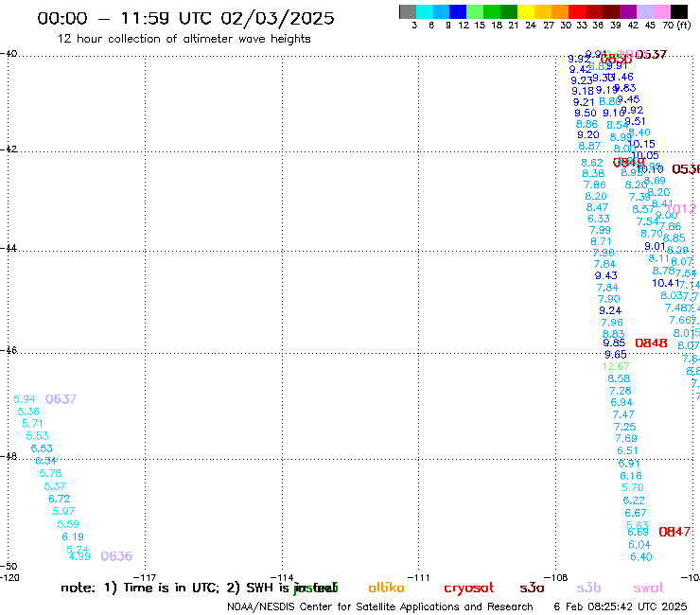Viewport: 700px width, 615px height.
Task: Select the 5.36 wave height value
Action: pyautogui.click(x=28, y=412)
